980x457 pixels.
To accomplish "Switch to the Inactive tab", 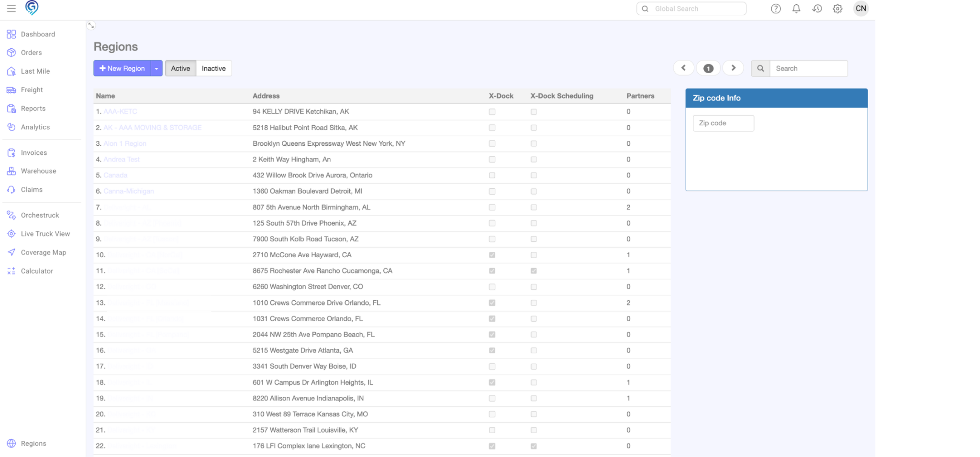I will (213, 68).
